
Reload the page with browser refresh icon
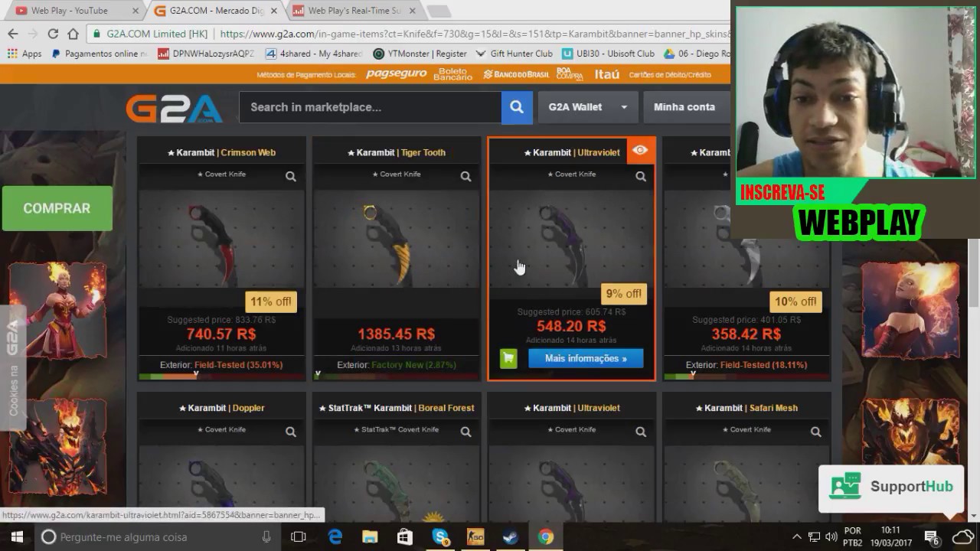click(x=53, y=34)
